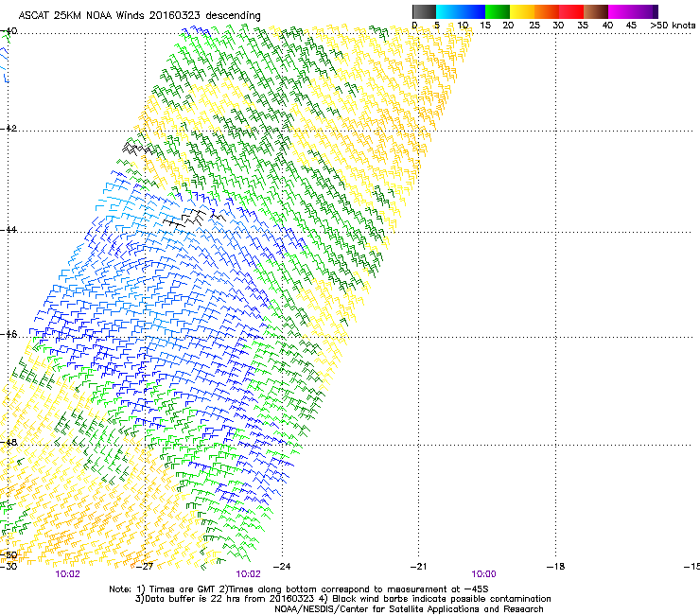Click the '25' legend scale label

[534, 26]
